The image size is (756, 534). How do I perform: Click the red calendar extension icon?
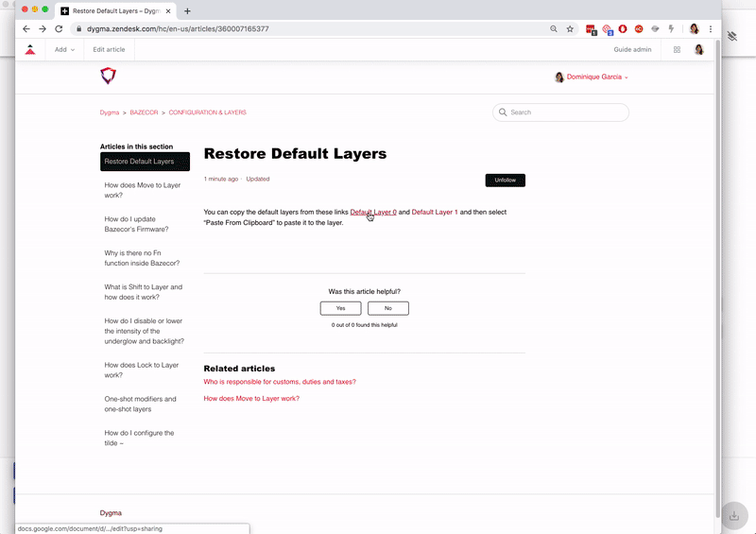(x=592, y=29)
